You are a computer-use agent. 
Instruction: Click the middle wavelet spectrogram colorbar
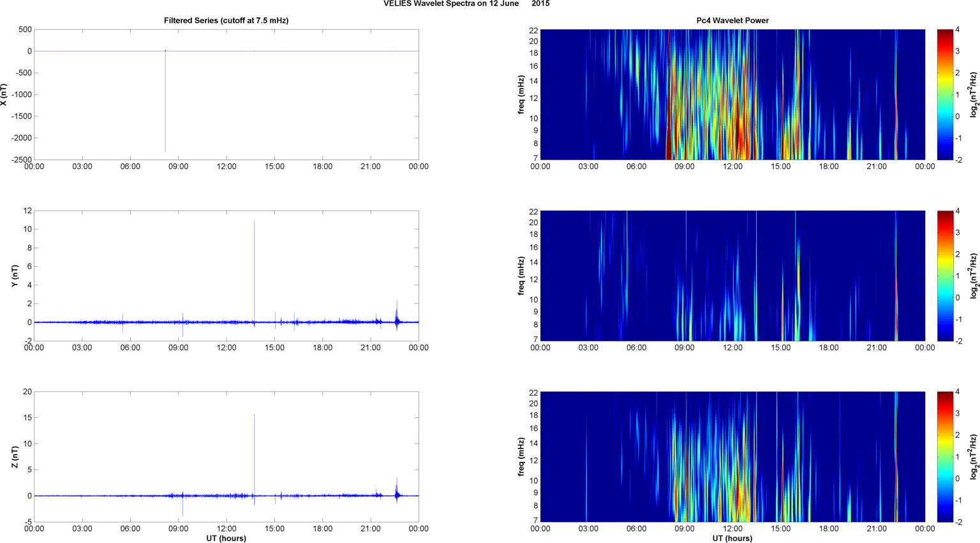point(945,276)
